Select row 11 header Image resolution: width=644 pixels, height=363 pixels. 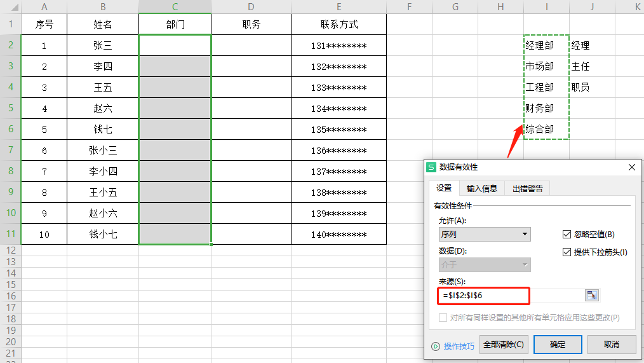coord(10,234)
